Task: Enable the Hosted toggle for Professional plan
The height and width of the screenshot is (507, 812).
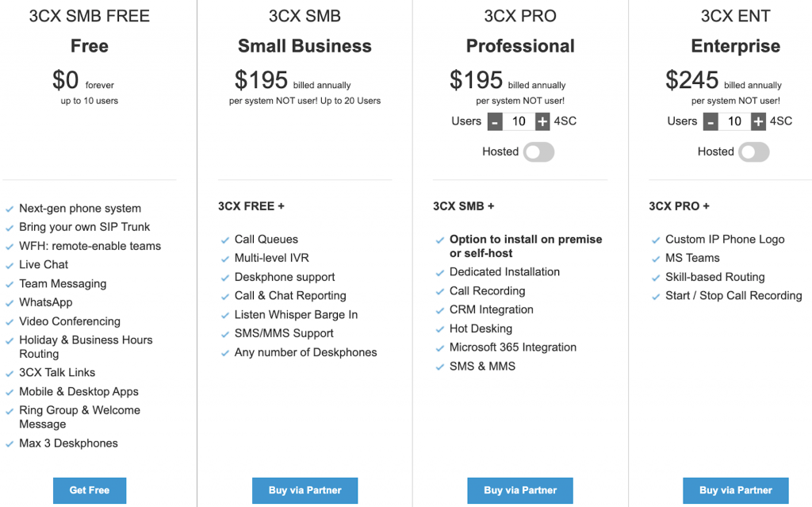Action: point(538,152)
